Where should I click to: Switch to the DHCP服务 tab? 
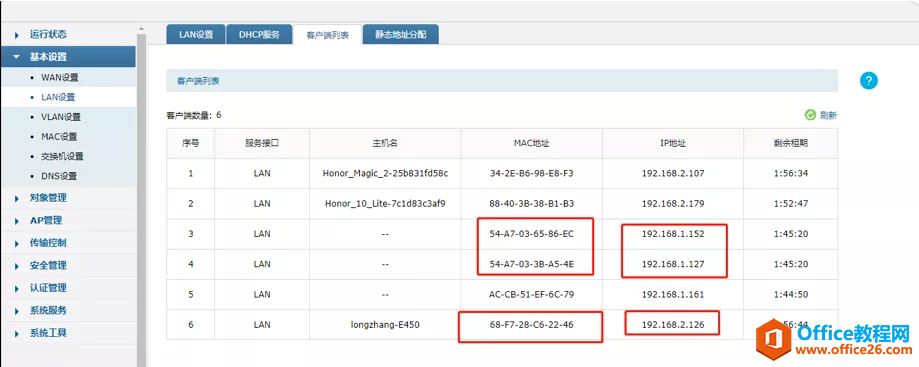coord(259,35)
